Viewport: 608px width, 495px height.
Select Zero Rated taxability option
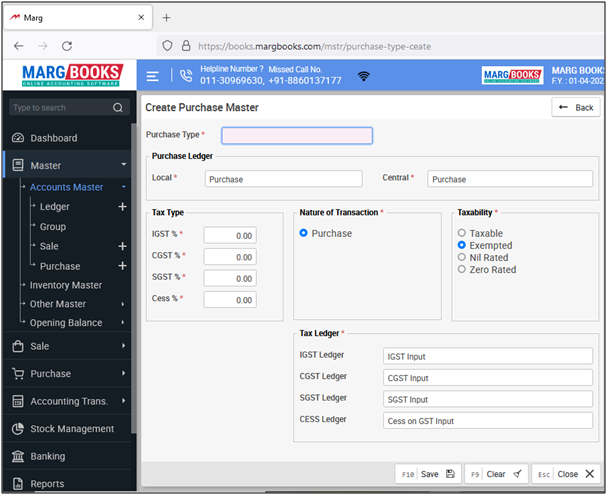pyautogui.click(x=461, y=269)
